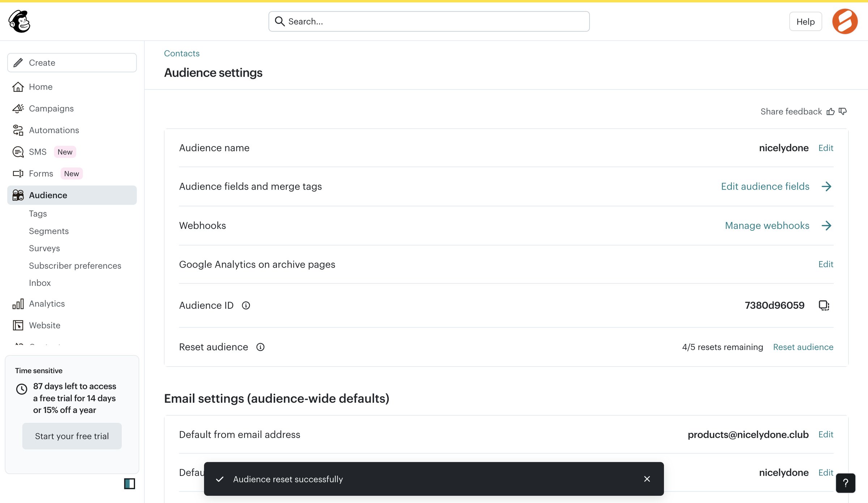The height and width of the screenshot is (503, 868).
Task: Click the Audience settings heading
Action: pyautogui.click(x=213, y=73)
